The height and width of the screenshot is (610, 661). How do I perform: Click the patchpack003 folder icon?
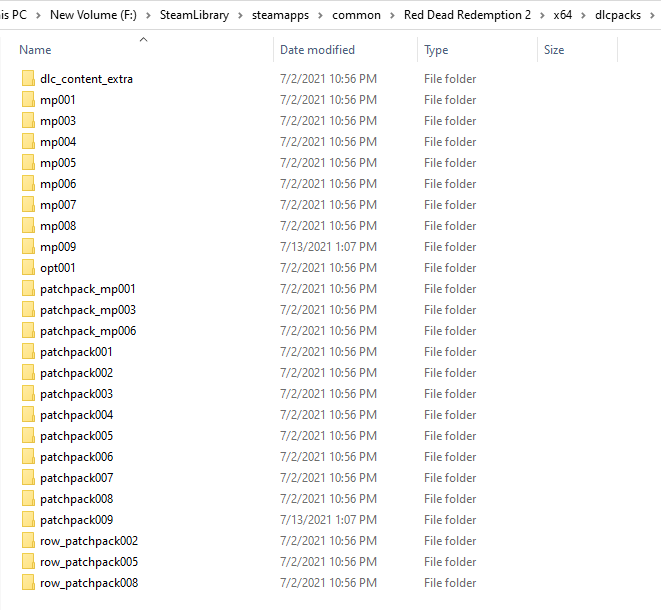coord(28,394)
